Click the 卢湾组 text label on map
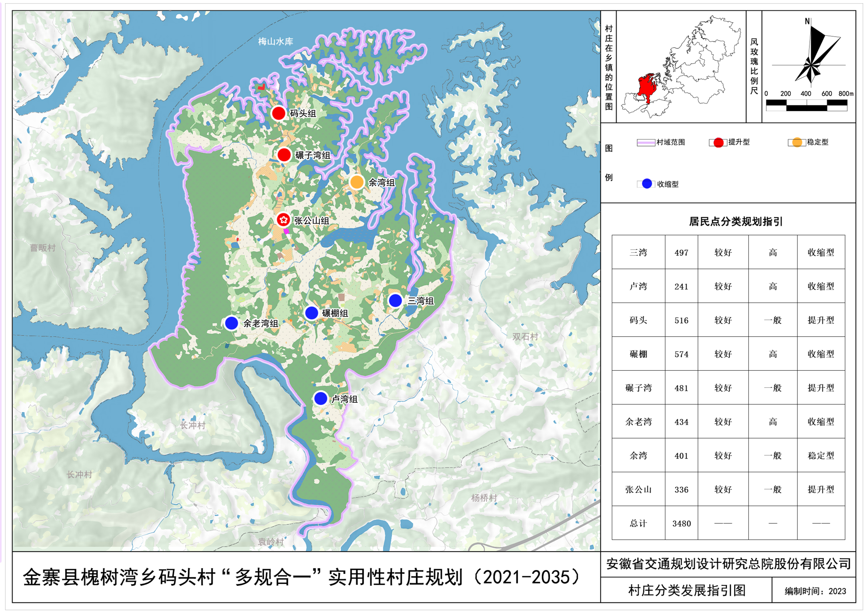Screen dimensions: 868x613 pyautogui.click(x=344, y=399)
